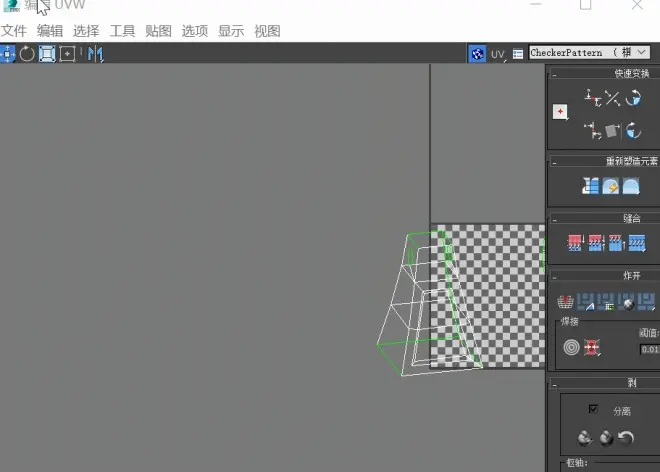Click the Mirror horizontal tool
This screenshot has width=660, height=472.
pos(95,53)
